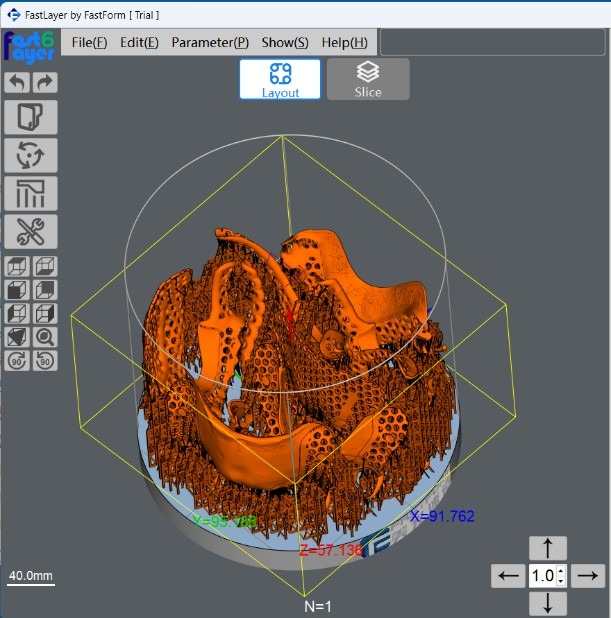The height and width of the screenshot is (618, 611).
Task: Move model with the right arrow button
Action: (588, 575)
